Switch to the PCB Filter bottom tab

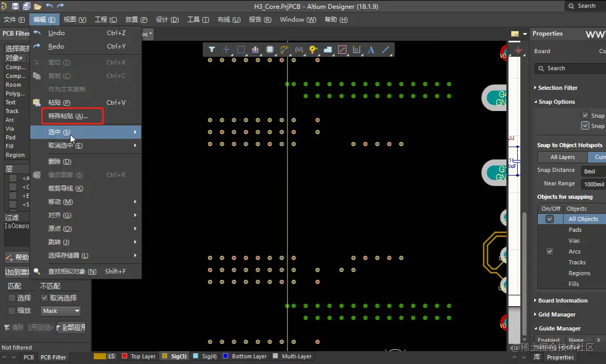point(53,357)
